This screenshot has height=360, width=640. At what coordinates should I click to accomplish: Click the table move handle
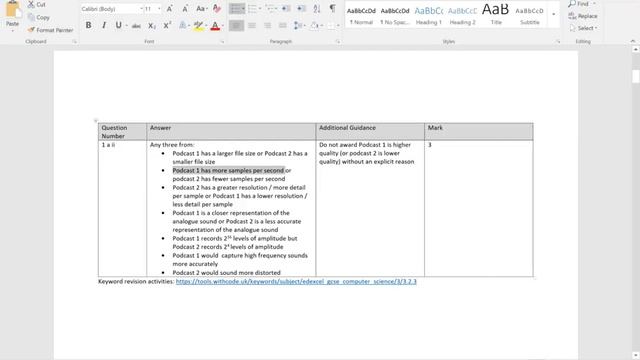coord(96,120)
